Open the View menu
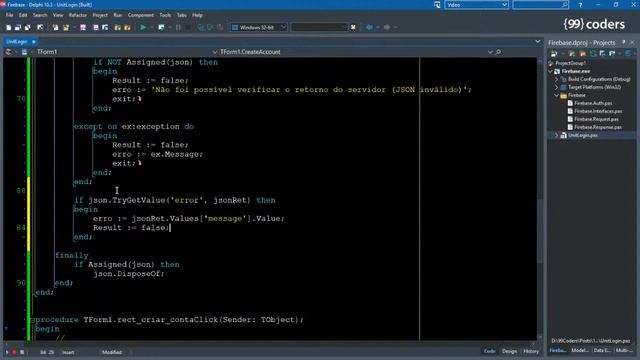Screen dimensions: 640x360 click(58, 15)
